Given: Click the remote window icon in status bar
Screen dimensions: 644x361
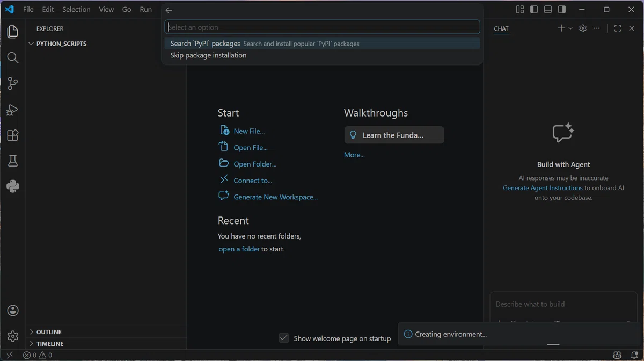Looking at the screenshot, I should [x=9, y=355].
